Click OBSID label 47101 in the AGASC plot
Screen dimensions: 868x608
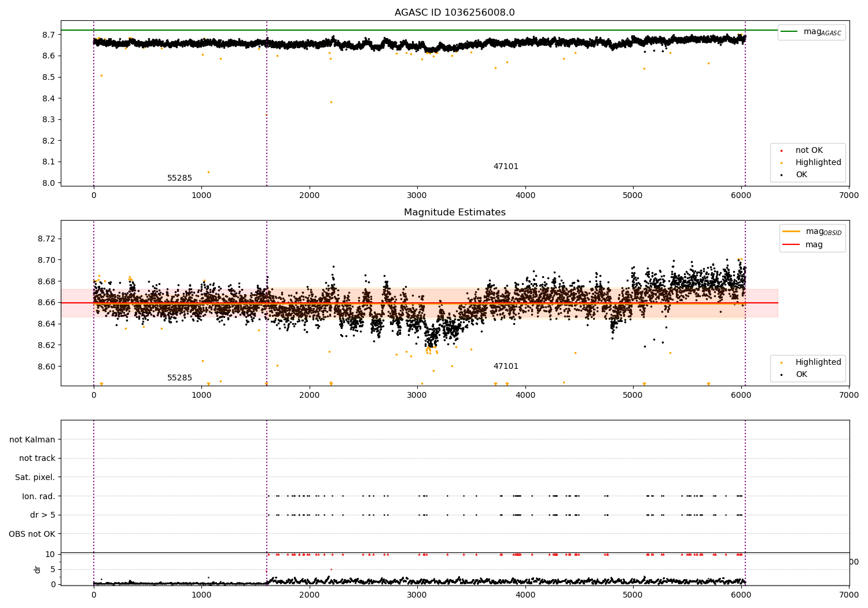[506, 167]
